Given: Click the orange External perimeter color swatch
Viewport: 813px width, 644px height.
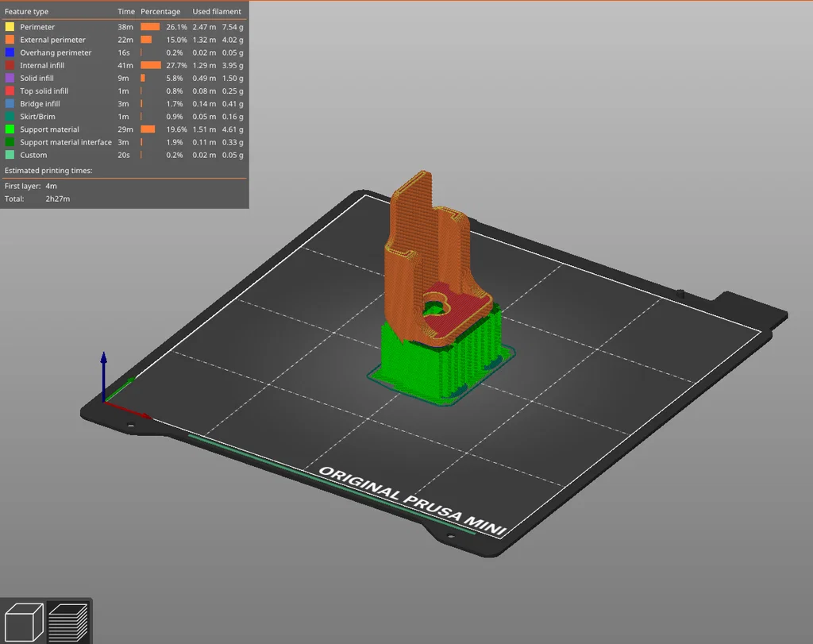Looking at the screenshot, I should point(10,40).
